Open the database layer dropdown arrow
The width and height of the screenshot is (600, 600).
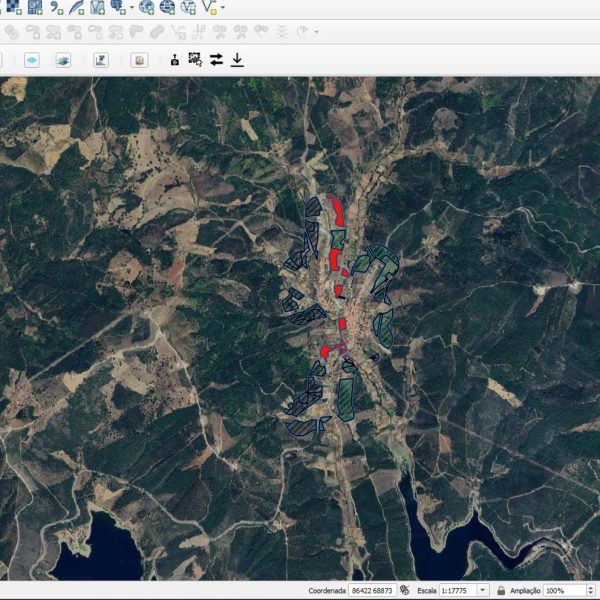[132, 7]
